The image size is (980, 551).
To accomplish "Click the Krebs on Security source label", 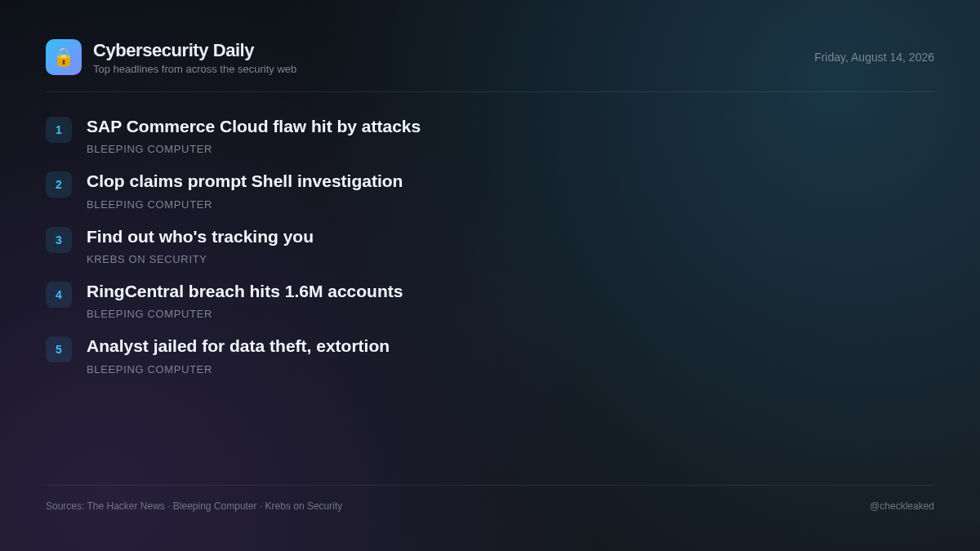I will (147, 260).
